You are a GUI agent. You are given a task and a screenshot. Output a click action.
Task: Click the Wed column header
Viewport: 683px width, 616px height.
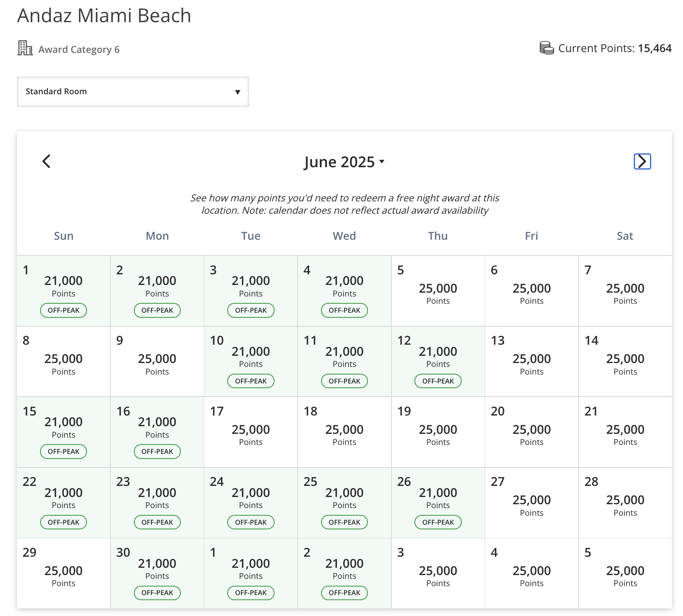[344, 236]
